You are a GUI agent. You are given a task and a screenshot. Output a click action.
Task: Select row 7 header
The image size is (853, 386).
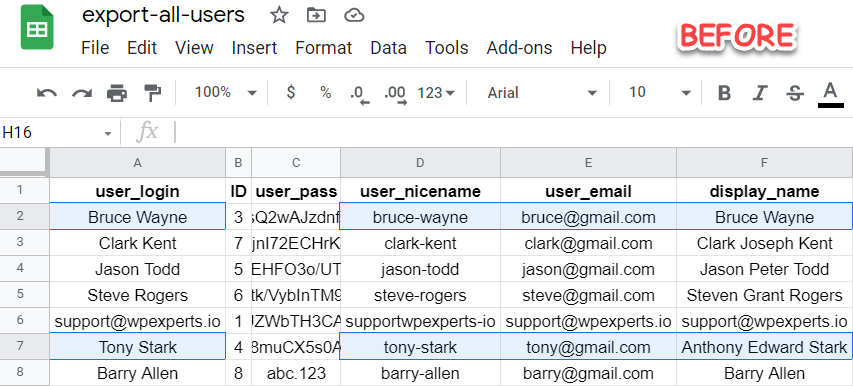click(24, 347)
